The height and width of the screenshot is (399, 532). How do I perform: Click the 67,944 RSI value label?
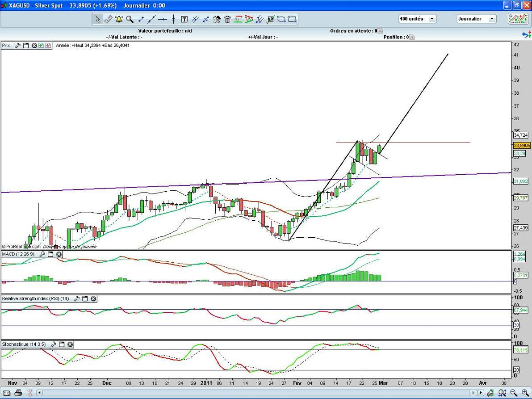point(520,310)
